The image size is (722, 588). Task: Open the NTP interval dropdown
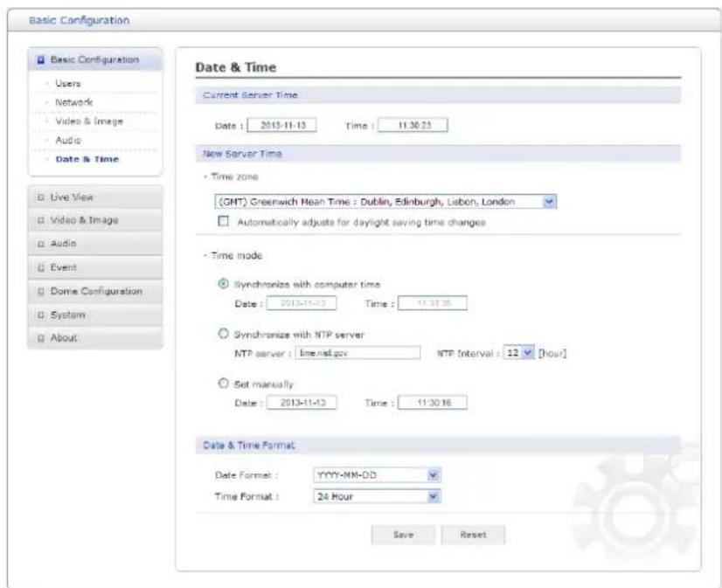pyautogui.click(x=519, y=353)
